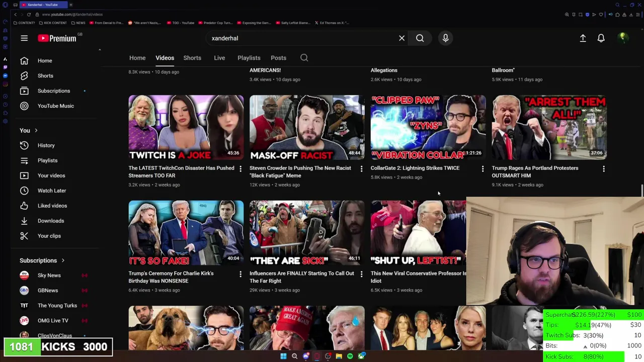Switch to the channel Home tab

click(137, 58)
